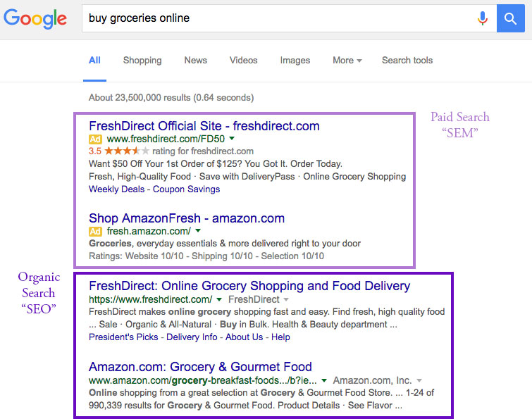Screen dimensions: 532x419
Task: Click the Ad badge beside fresh.amazon.com
Action: tap(95, 231)
